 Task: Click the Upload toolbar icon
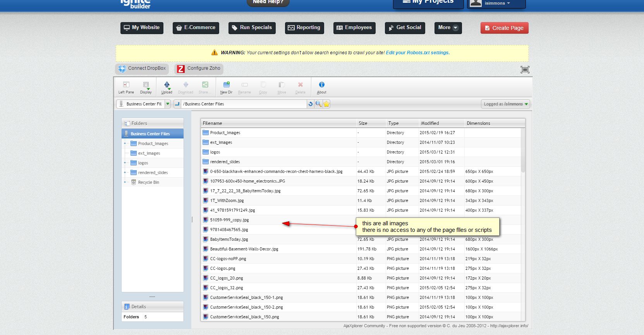pos(167,87)
